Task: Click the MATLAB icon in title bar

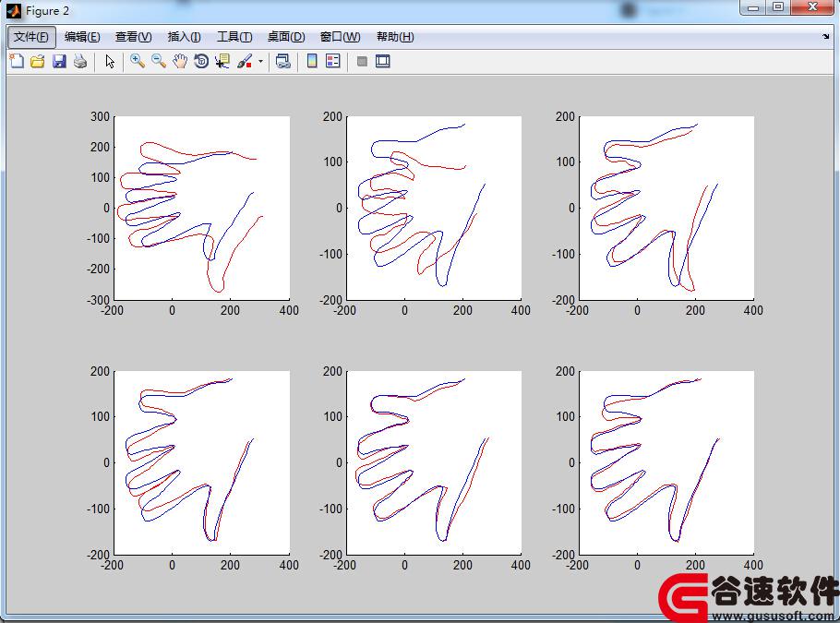Action: (14, 11)
